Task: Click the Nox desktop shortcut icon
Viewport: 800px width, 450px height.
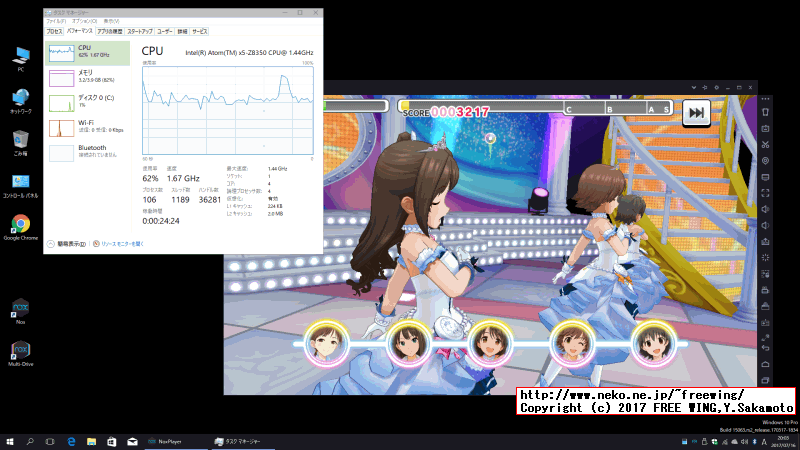Action: (x=21, y=311)
